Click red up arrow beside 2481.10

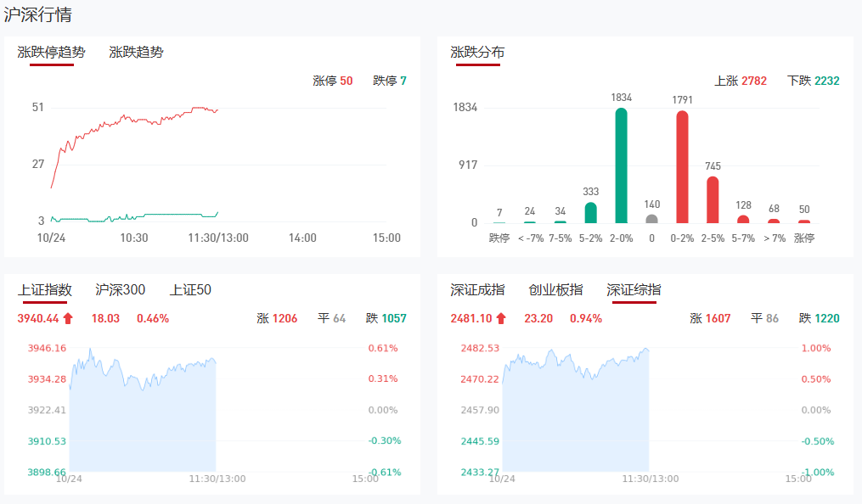[x=502, y=319]
